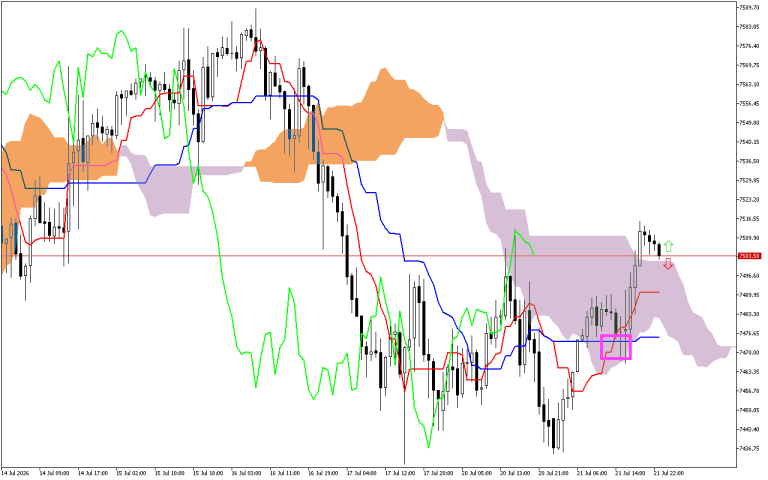Click the 14 Jul 17:00 time label
This screenshot has width=768, height=480.
pos(93,474)
